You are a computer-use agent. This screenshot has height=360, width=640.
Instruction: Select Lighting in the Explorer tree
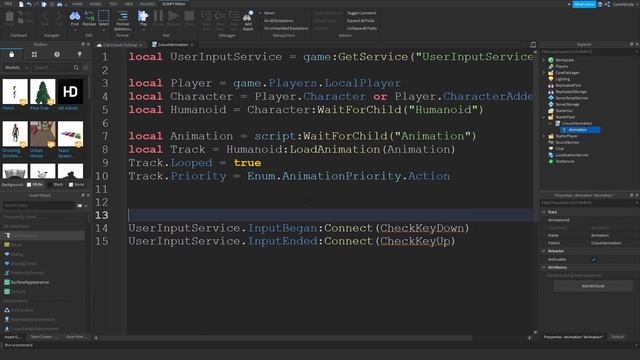pyautogui.click(x=562, y=79)
